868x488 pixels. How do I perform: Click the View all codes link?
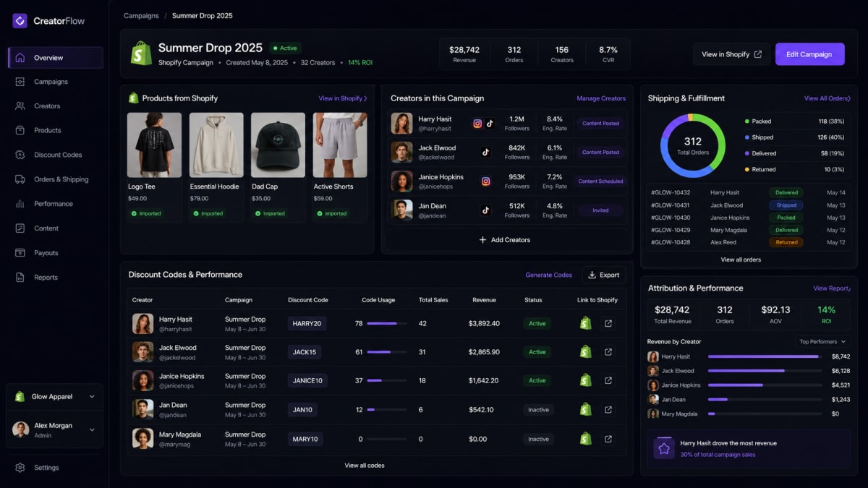(x=365, y=466)
